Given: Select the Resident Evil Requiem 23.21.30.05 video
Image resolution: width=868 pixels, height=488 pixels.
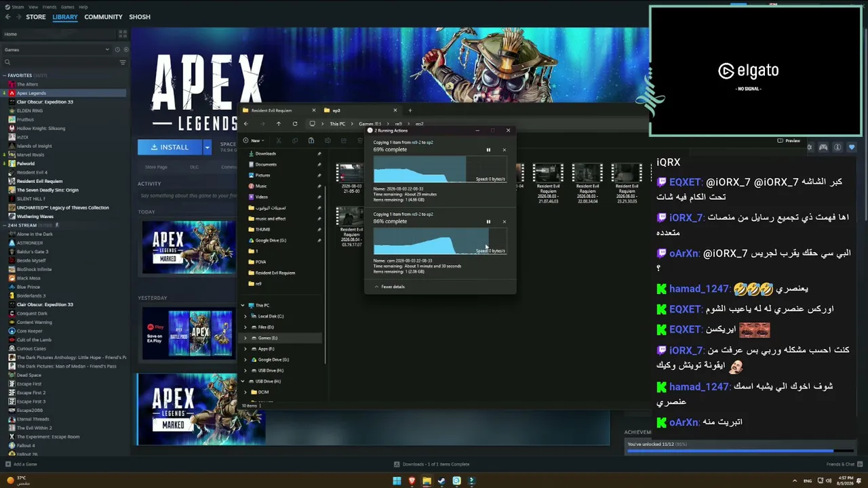Looking at the screenshot, I should (627, 183).
